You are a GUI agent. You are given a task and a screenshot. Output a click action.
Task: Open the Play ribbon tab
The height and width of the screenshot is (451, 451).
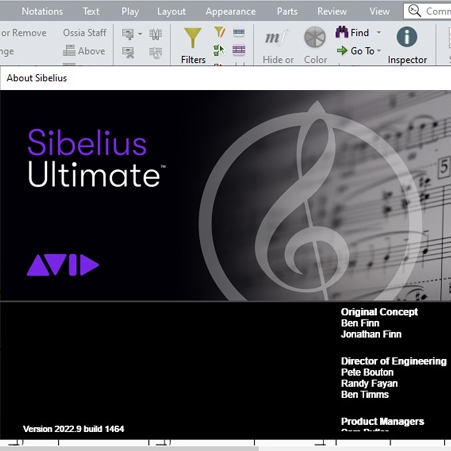click(130, 12)
